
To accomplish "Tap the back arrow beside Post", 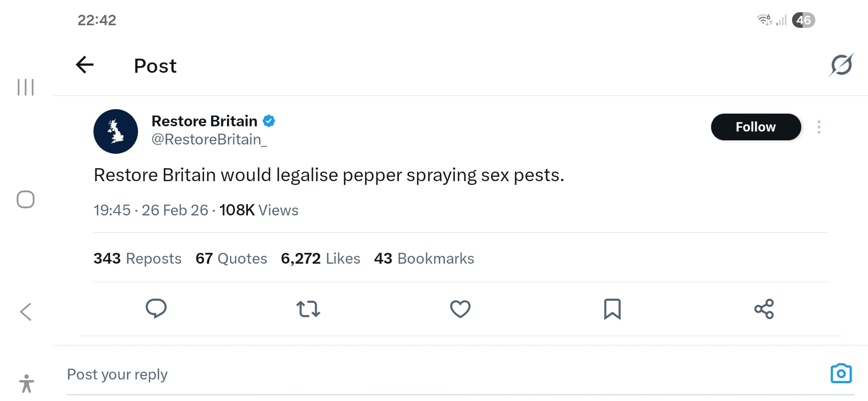I will (85, 65).
